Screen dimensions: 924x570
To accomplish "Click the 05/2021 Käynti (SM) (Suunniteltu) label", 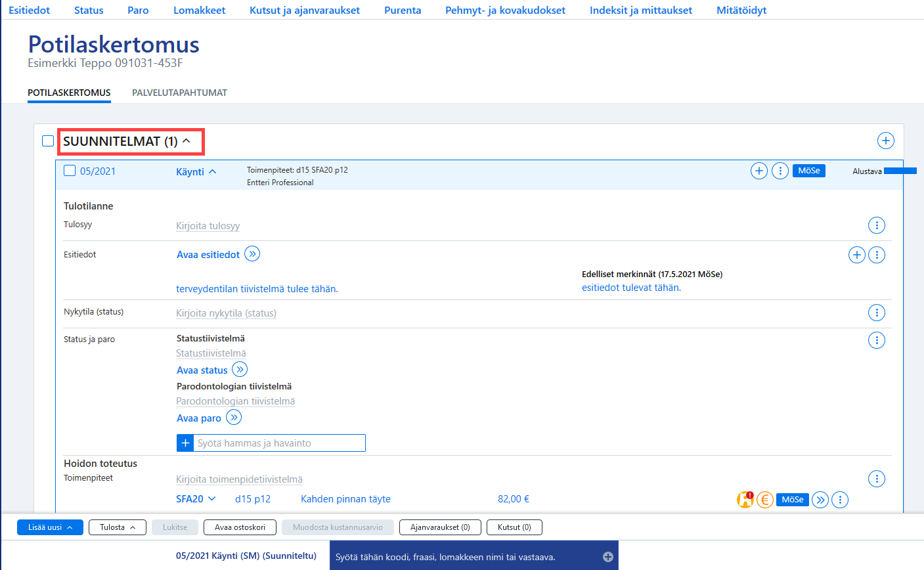I will [246, 556].
